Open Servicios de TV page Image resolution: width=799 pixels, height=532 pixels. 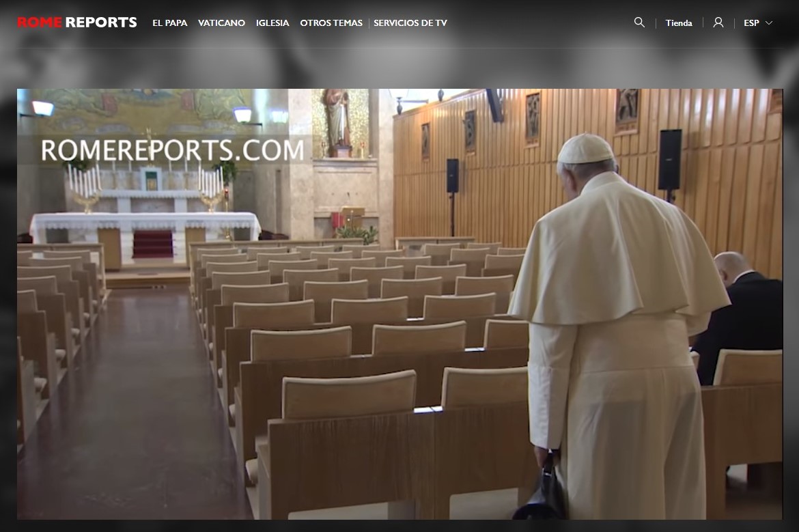tap(410, 23)
